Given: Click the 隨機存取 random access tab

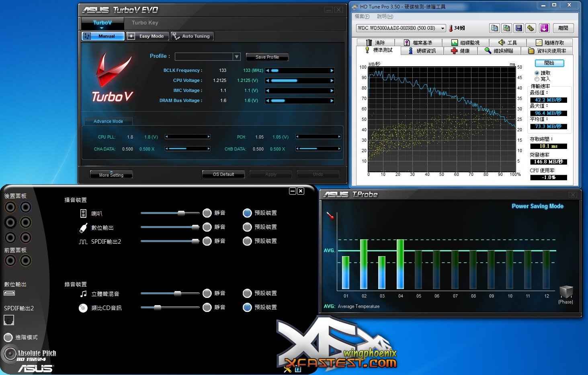Looking at the screenshot, I should point(550,43).
